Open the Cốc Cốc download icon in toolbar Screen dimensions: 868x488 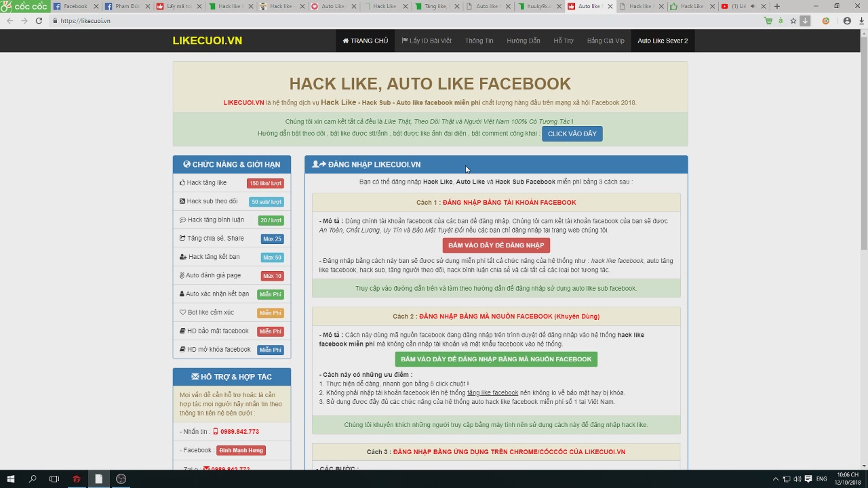click(805, 21)
